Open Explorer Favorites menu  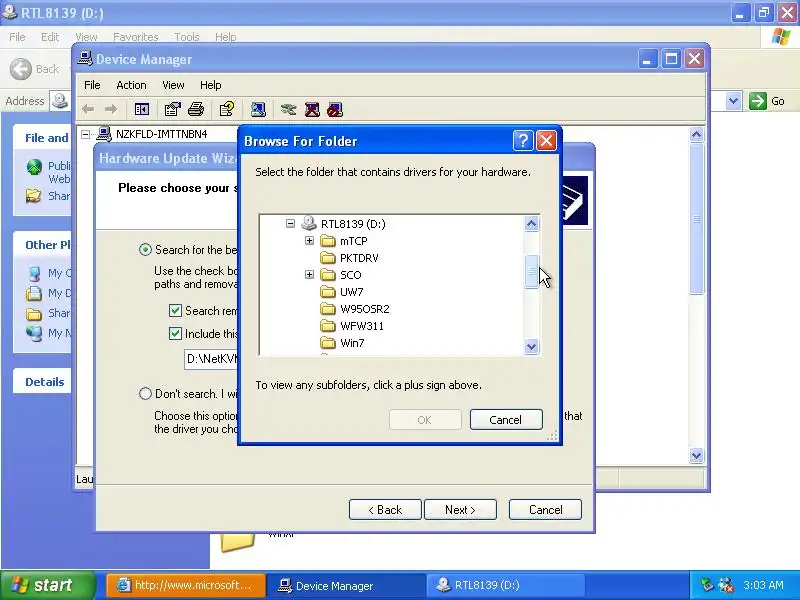[136, 37]
